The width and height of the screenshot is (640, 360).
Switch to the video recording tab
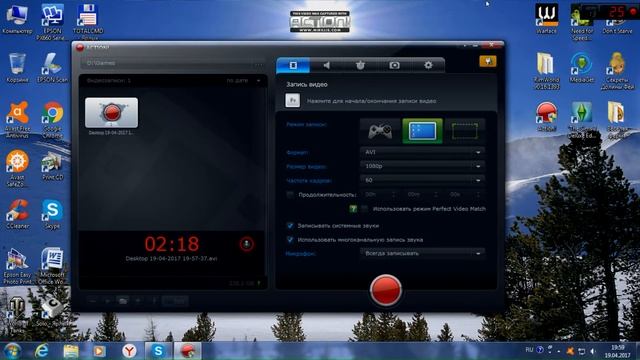[x=293, y=65]
